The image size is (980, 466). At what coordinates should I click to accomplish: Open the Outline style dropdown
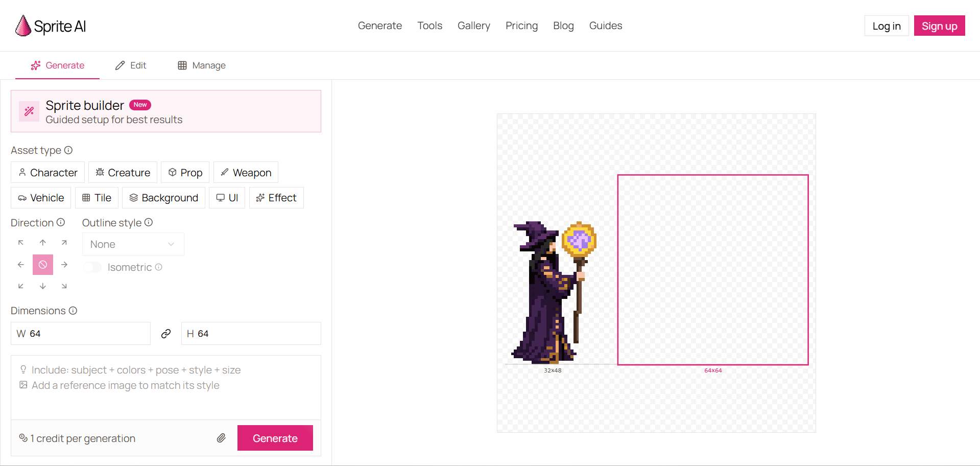click(x=133, y=244)
